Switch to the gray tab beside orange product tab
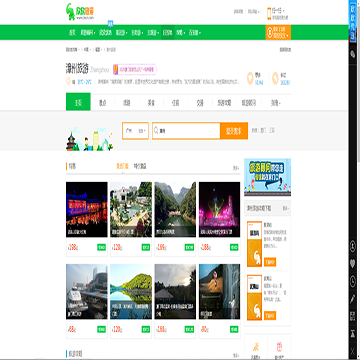This screenshot has height=360, width=360. coord(140,166)
